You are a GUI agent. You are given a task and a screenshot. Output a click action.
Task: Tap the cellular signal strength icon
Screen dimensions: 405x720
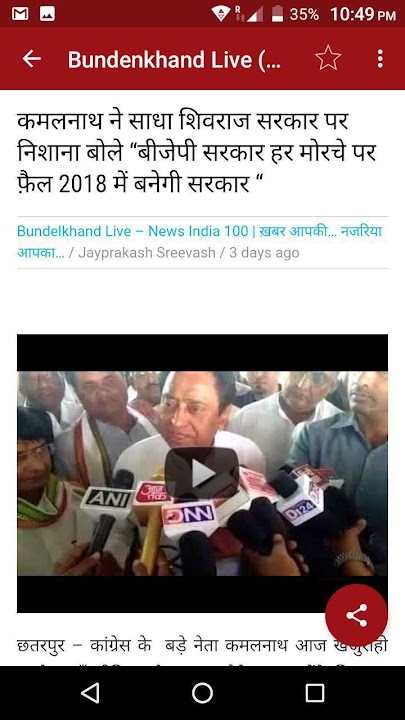[255, 14]
